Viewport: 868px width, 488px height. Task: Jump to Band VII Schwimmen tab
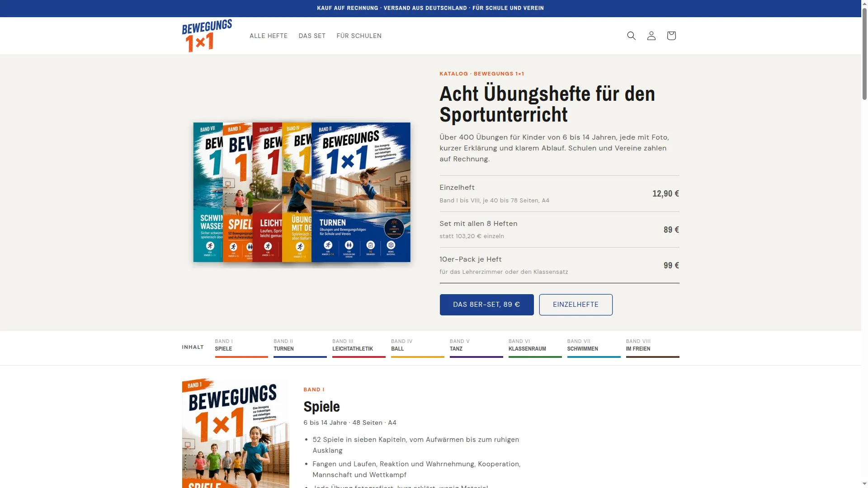[x=594, y=347]
